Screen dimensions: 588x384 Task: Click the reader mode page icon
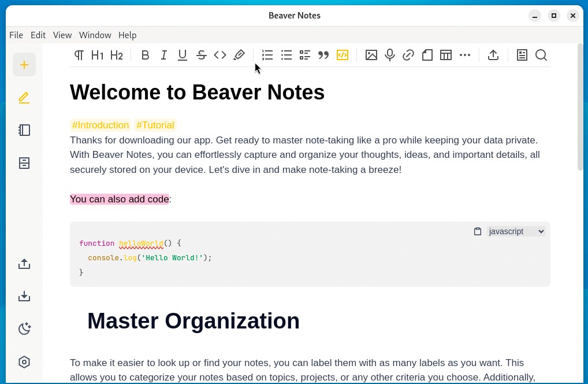pyautogui.click(x=522, y=55)
